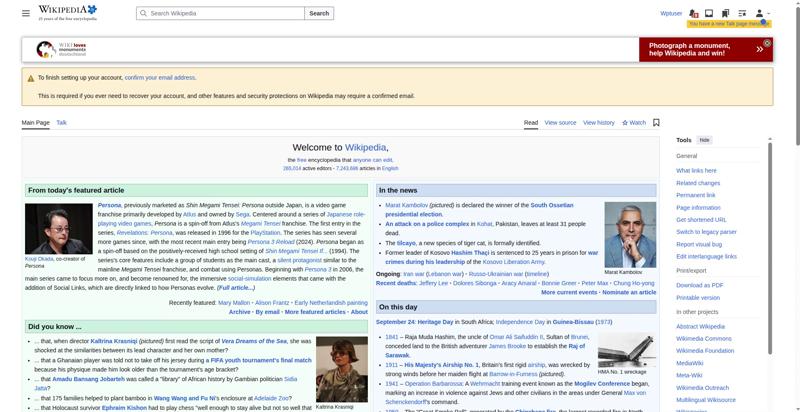800x412 pixels.
Task: Open the watchlist icon
Action: (x=742, y=13)
